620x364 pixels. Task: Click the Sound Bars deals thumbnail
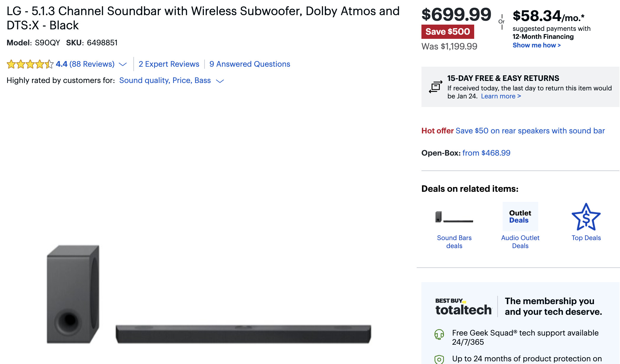(454, 217)
